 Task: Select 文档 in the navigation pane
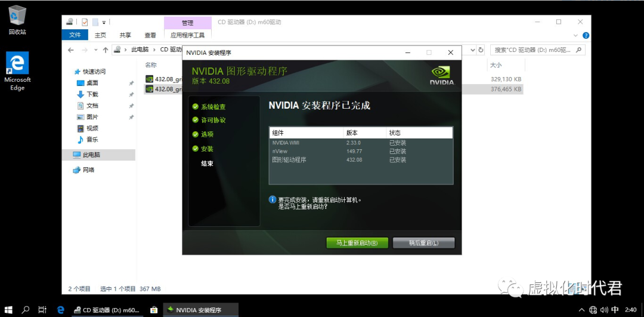92,106
